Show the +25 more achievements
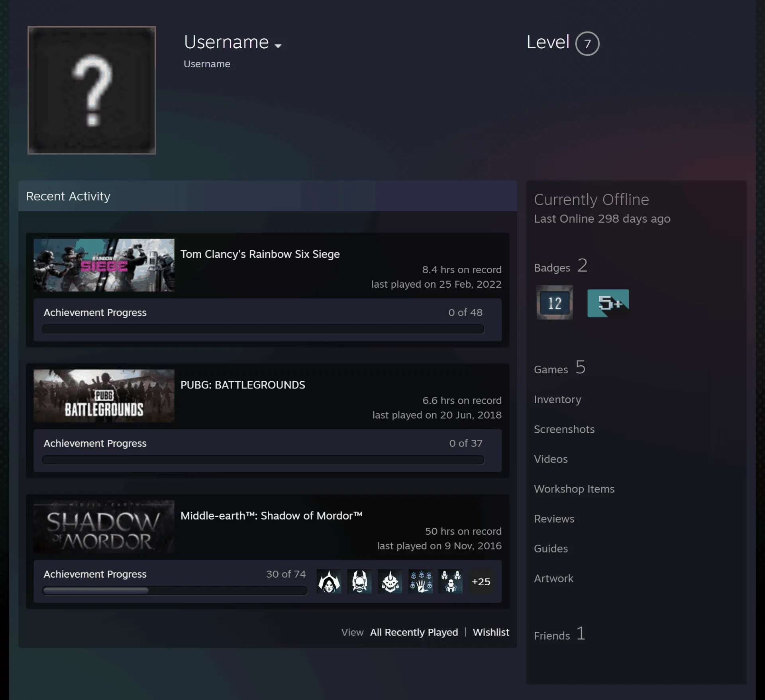765x700 pixels. coord(481,582)
